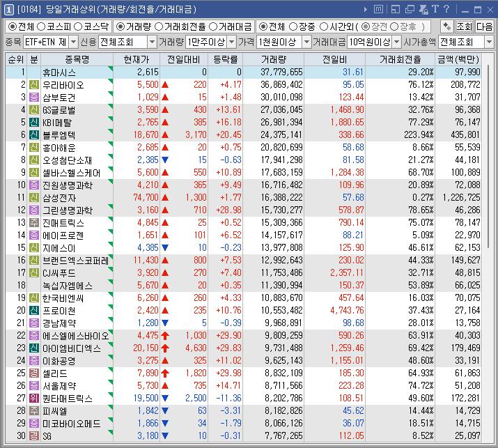Click the 신 badge on the KBI메탈 row

click(x=34, y=123)
